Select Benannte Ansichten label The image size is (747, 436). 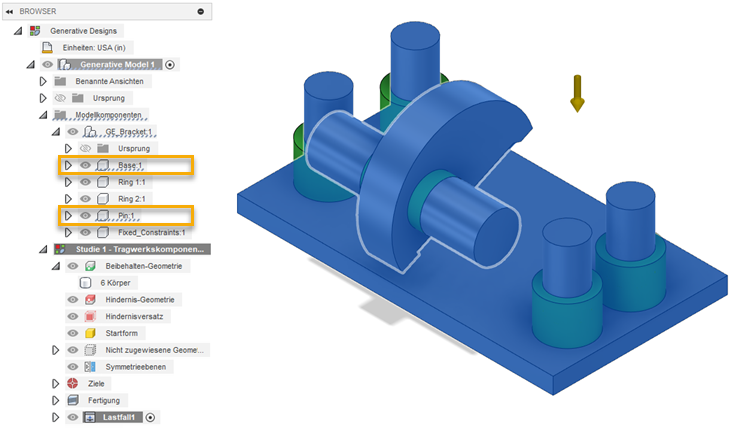pos(109,81)
